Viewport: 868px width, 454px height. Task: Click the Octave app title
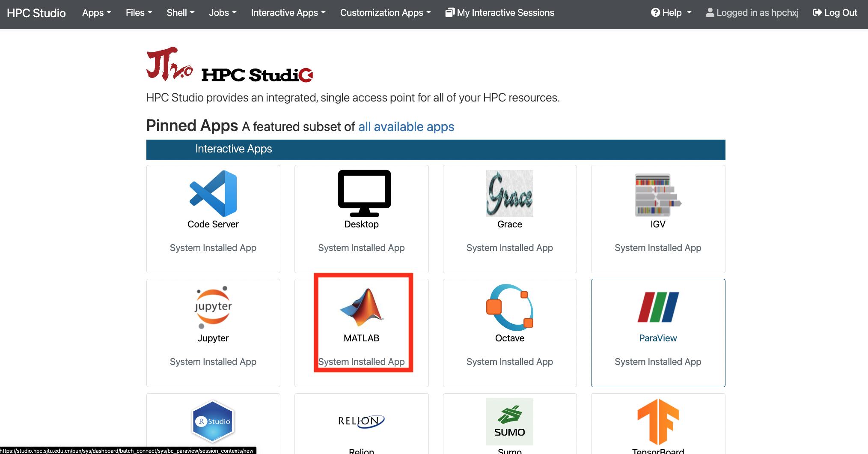[x=509, y=338]
